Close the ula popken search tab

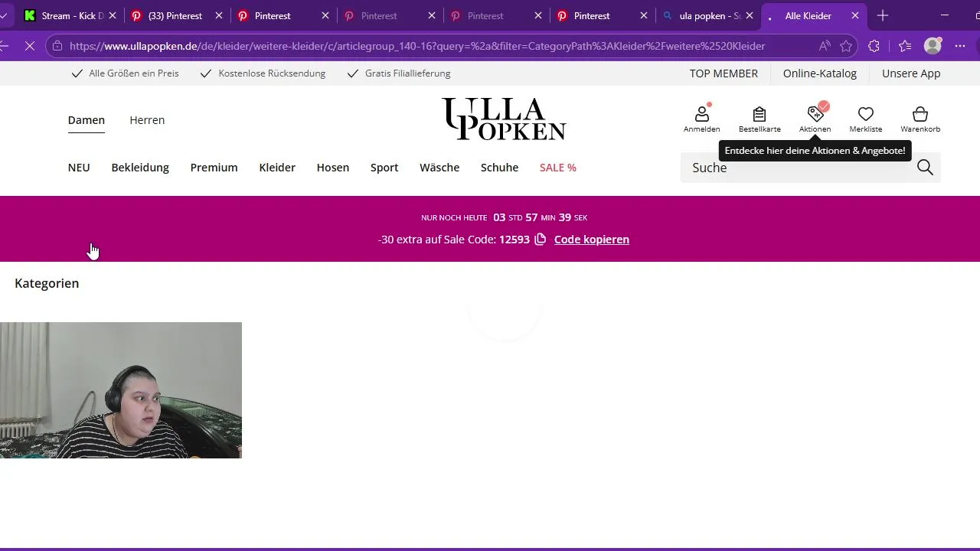coord(749,15)
